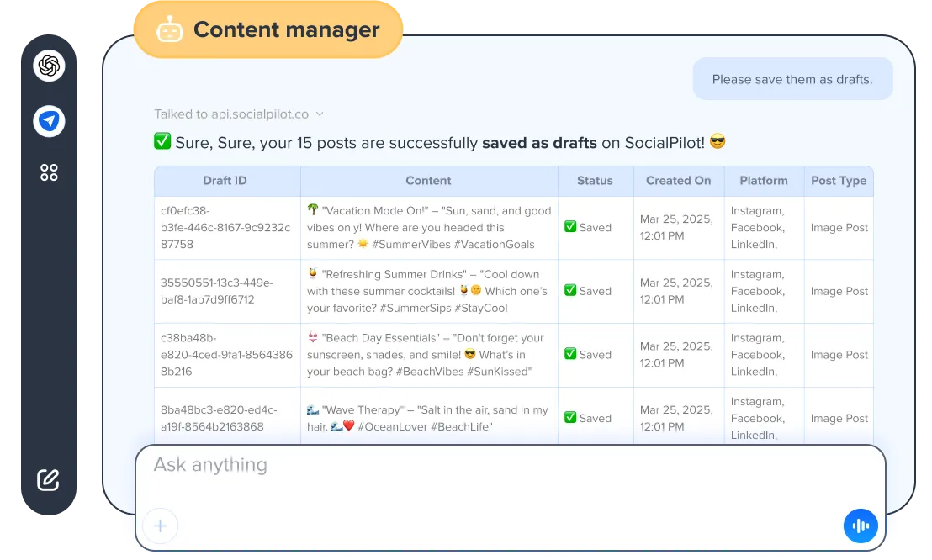Image resolution: width=932 pixels, height=560 pixels.
Task: Open the apps grid icon in sidebar
Action: [49, 172]
